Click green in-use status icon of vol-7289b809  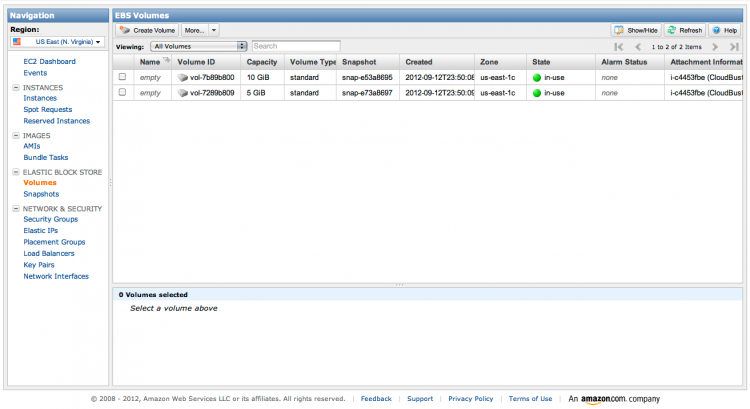537,93
